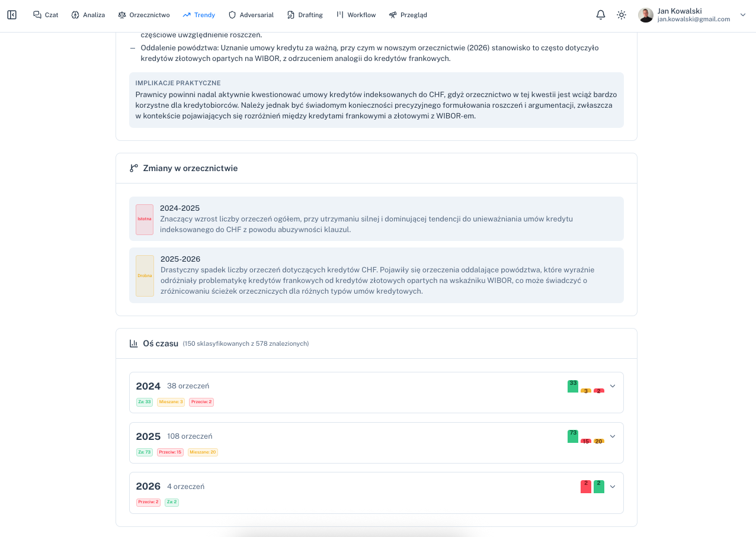
Task: Click the 'Za: 33' badge in 2024
Action: (x=145, y=402)
